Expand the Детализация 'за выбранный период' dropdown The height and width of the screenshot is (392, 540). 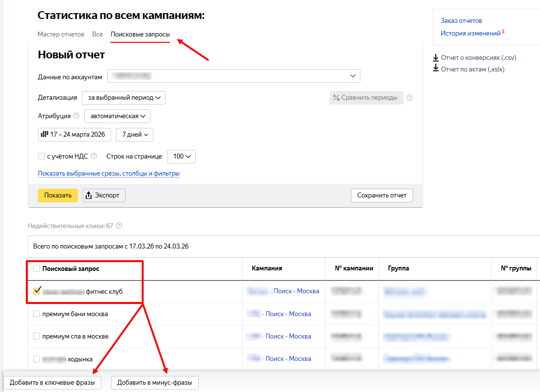pos(124,98)
